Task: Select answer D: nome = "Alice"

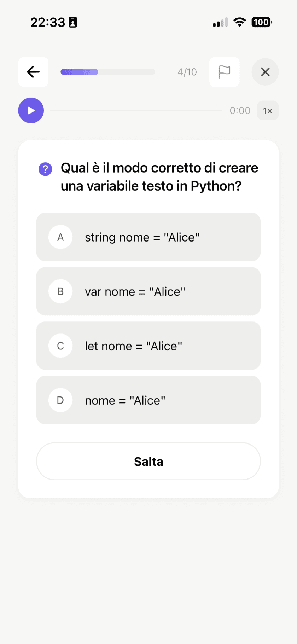Action: [148, 400]
